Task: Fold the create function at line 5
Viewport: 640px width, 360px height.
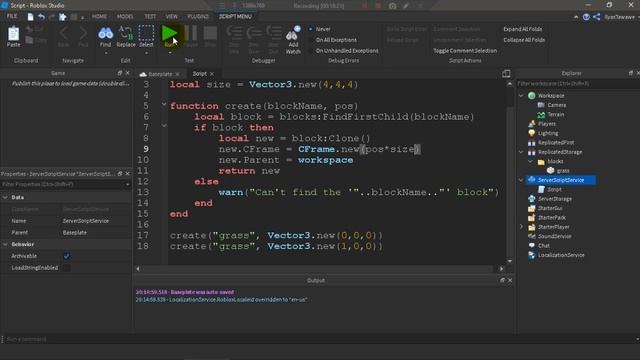Action: (x=164, y=104)
